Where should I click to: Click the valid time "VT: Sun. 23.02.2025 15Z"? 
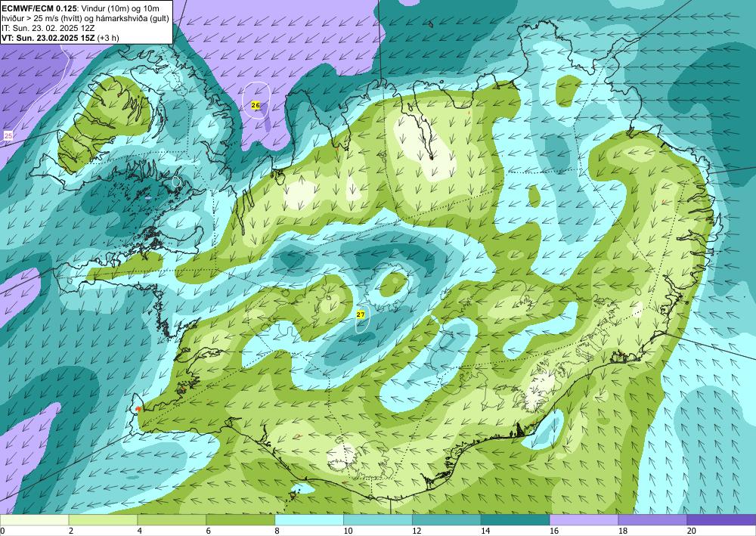[x=48, y=38]
